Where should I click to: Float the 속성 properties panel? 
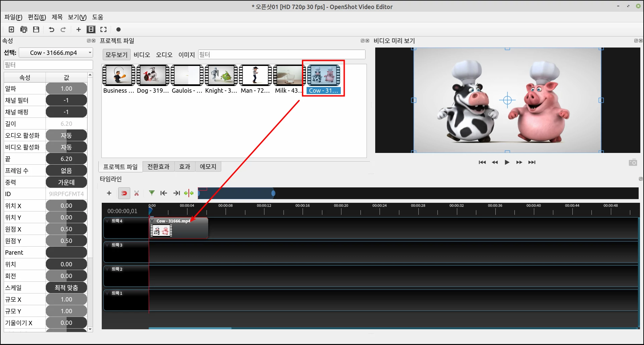[89, 40]
